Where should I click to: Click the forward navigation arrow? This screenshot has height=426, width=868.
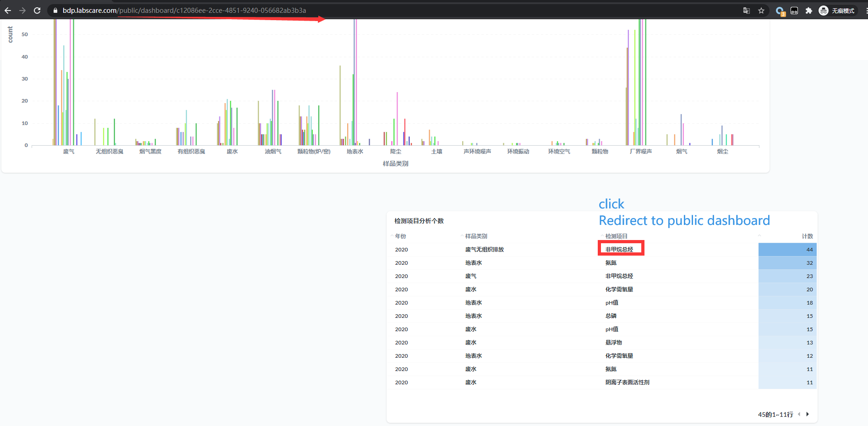tap(22, 10)
